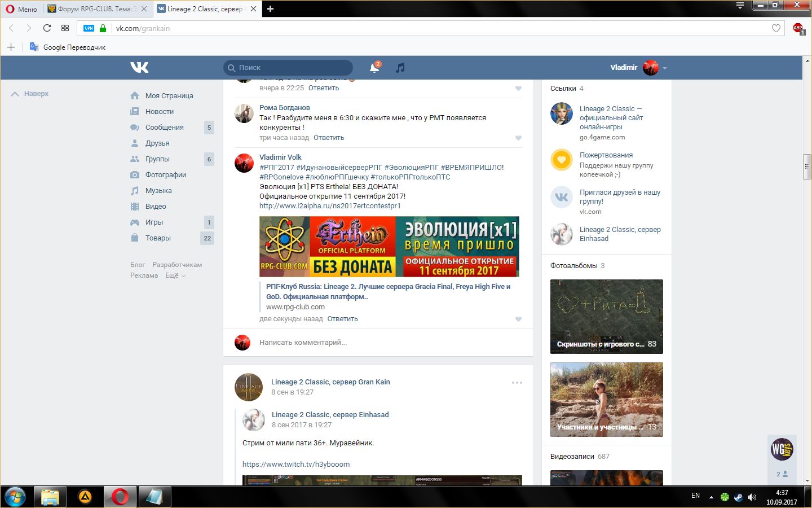Open the notifications bell
Screen dimensions: 812x508
coord(374,68)
